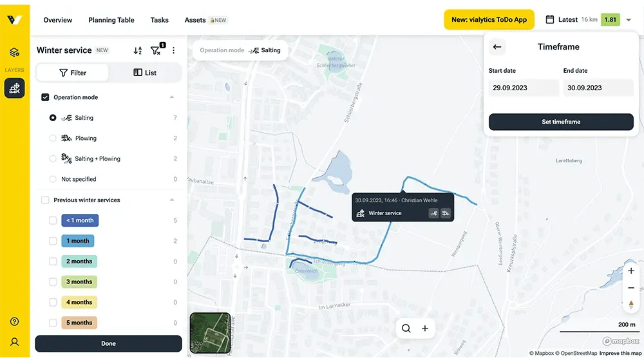This screenshot has height=362, width=644.
Task: Click the map search magnifier icon
Action: (406, 329)
